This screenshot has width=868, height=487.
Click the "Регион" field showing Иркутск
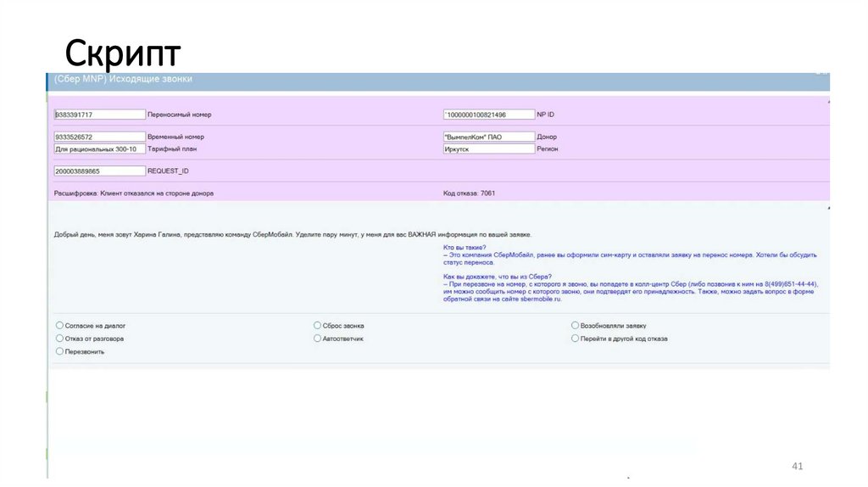[489, 148]
